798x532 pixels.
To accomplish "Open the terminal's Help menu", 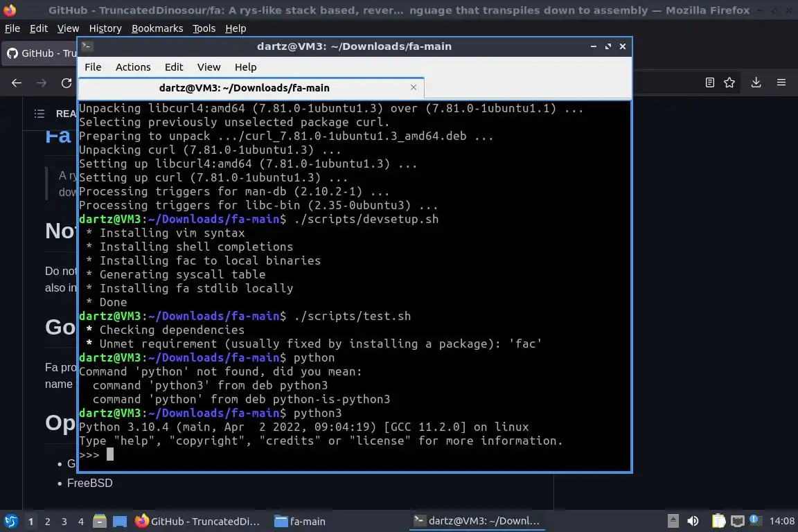I will 245,67.
